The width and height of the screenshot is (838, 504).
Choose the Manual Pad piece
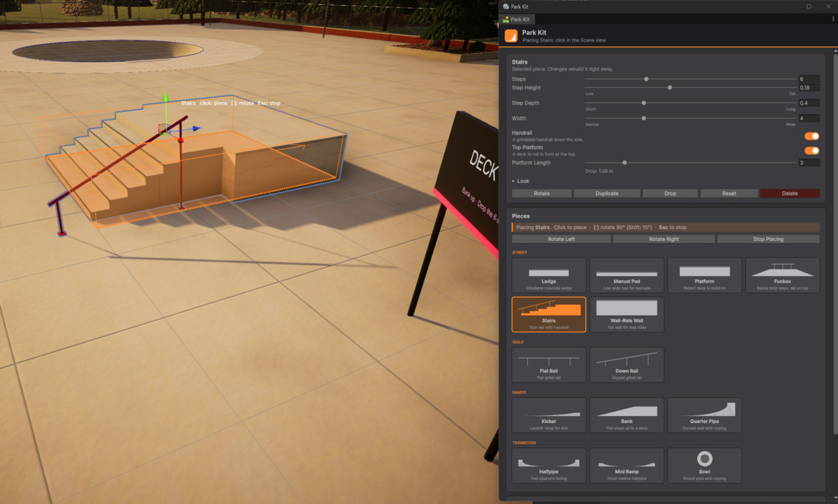tap(626, 275)
